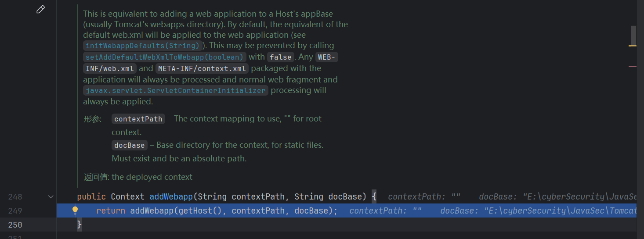The image size is (644, 239).
Task: Click the contextPath parameter tag in documentation
Action: (138, 119)
